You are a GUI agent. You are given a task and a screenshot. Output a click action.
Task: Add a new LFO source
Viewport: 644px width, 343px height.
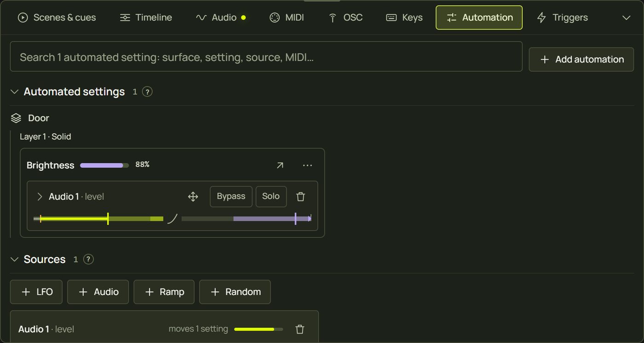pos(36,292)
